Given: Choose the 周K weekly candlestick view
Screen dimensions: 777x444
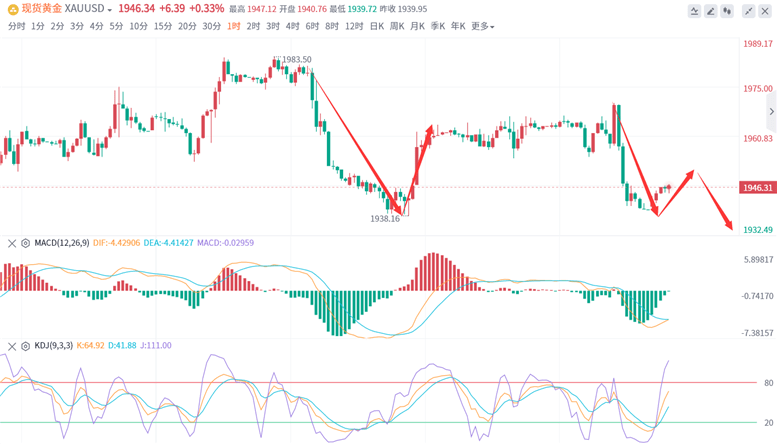Looking at the screenshot, I should pos(397,26).
